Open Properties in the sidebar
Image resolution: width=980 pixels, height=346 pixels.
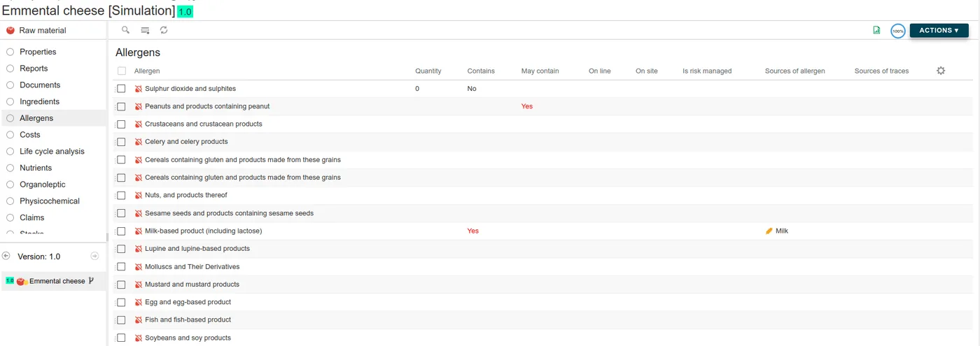(x=38, y=52)
